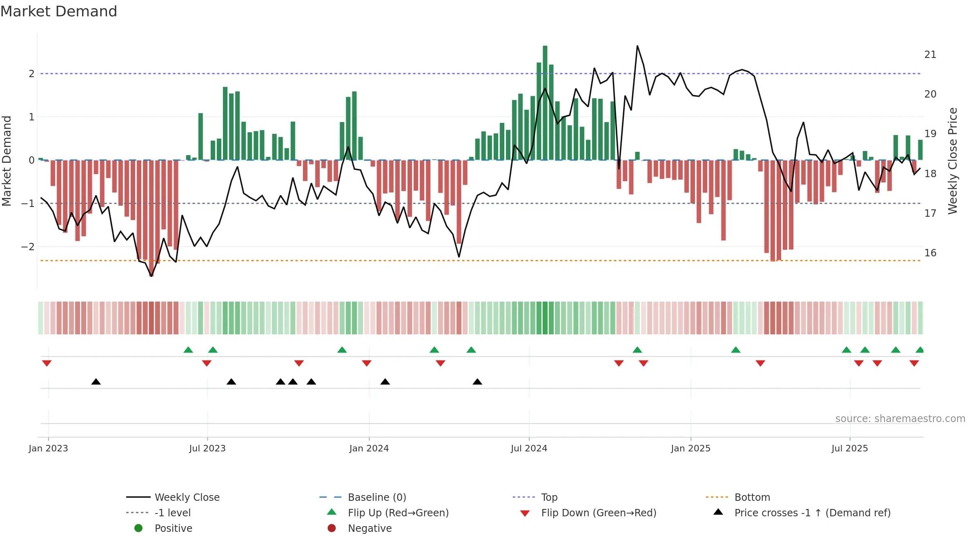This screenshot has height=551, width=980.
Task: Toggle the Baseline (0) legend item
Action: point(363,497)
